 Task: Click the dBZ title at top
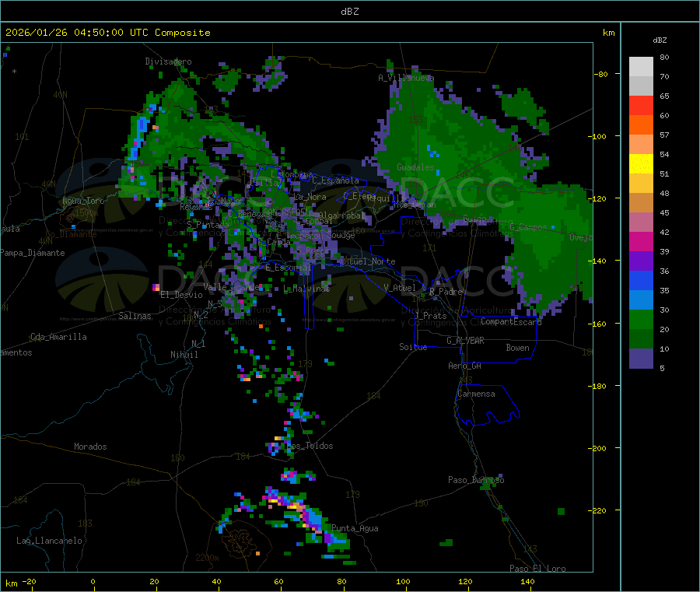coord(349,12)
